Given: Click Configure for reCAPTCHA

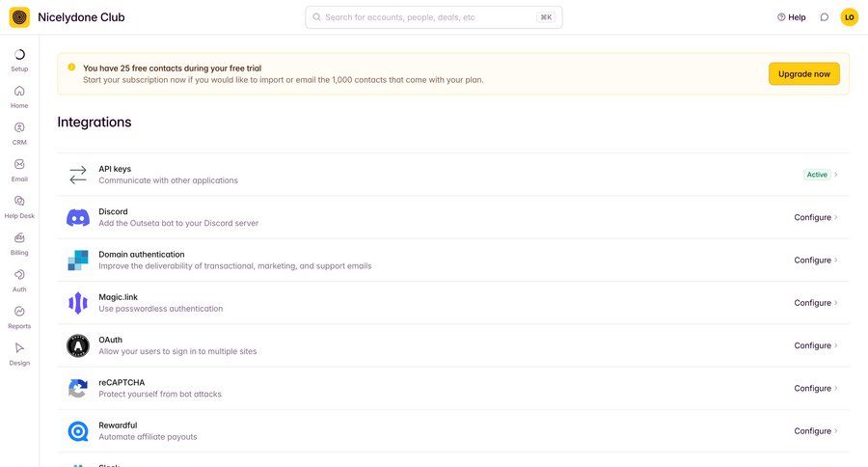Looking at the screenshot, I should click(813, 388).
